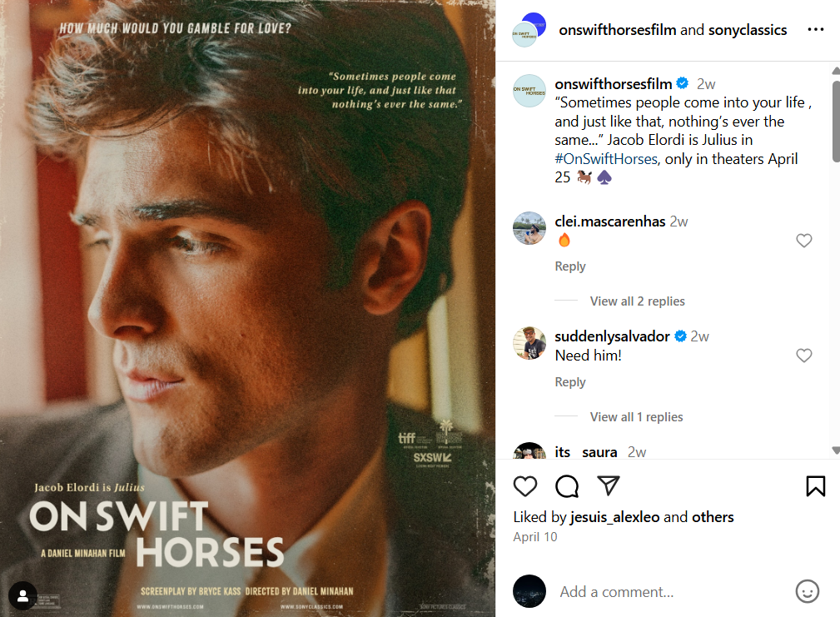The width and height of the screenshot is (840, 617).
Task: Open clei.mascarenhas's profile picture
Action: click(x=529, y=228)
